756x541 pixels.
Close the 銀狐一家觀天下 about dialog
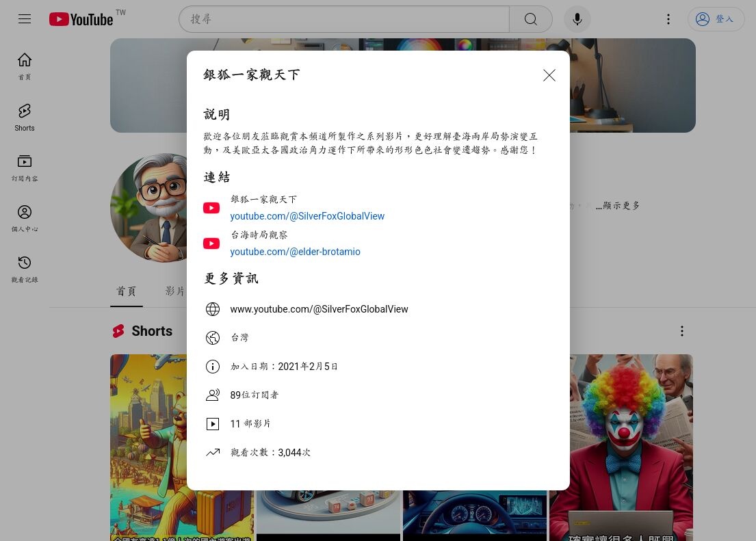549,75
